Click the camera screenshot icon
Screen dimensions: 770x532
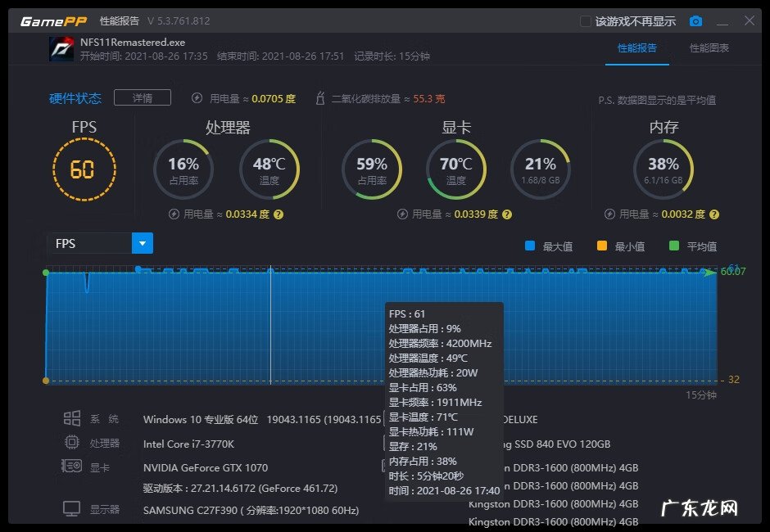695,21
